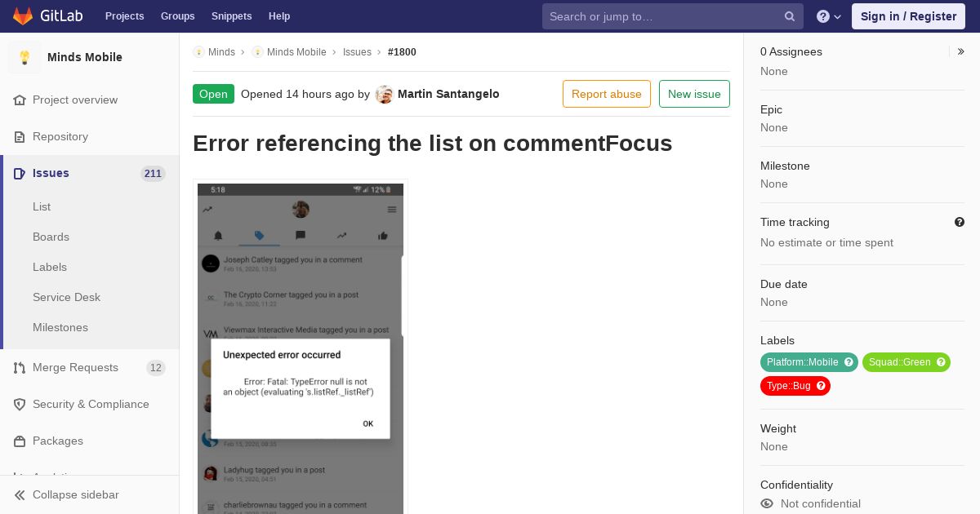
Task: Open the Projects menu
Action: click(124, 16)
